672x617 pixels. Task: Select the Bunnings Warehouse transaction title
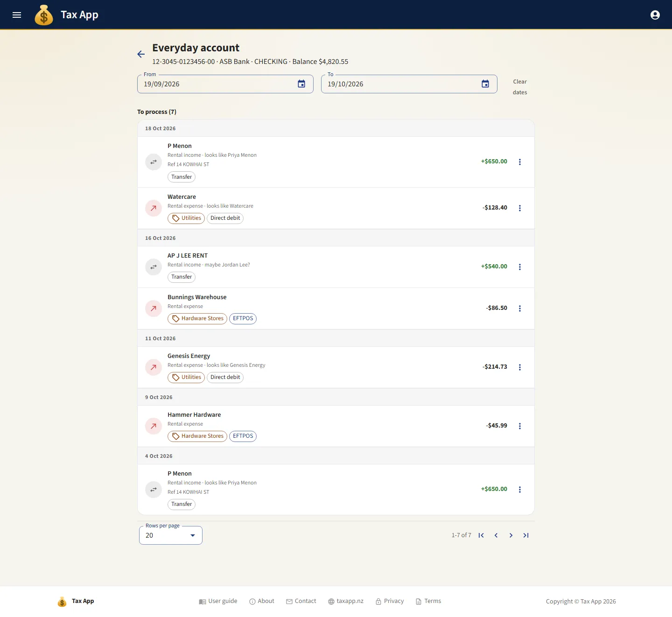click(197, 297)
